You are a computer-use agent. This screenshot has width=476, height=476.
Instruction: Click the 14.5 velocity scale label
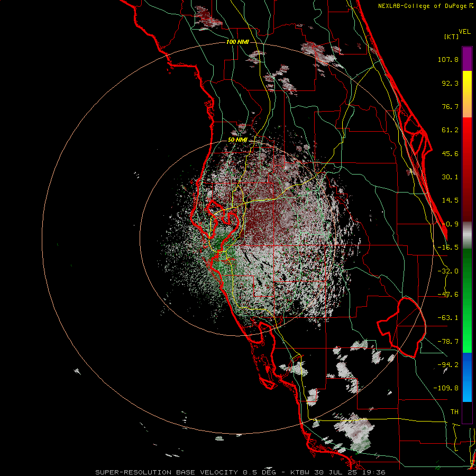tap(450, 200)
